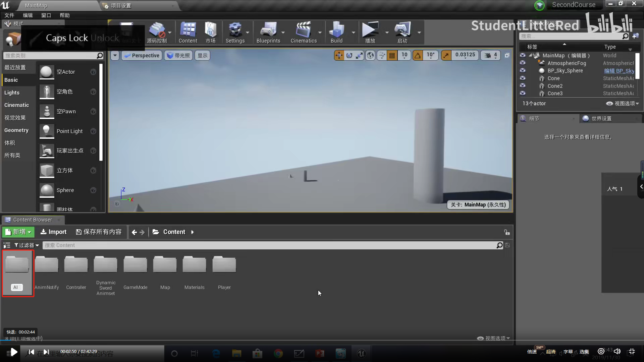Click the Launch (启动) toolbar icon

coord(402,32)
